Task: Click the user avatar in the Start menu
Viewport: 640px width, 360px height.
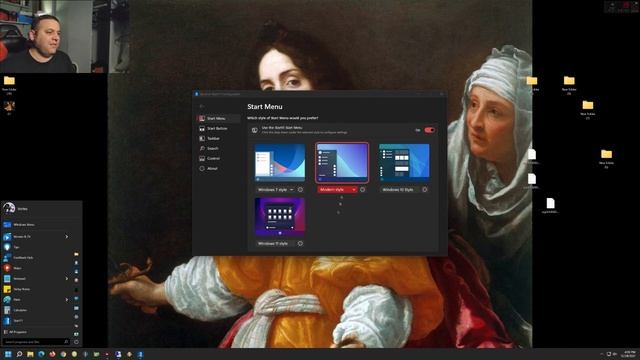Action: [x=9, y=208]
